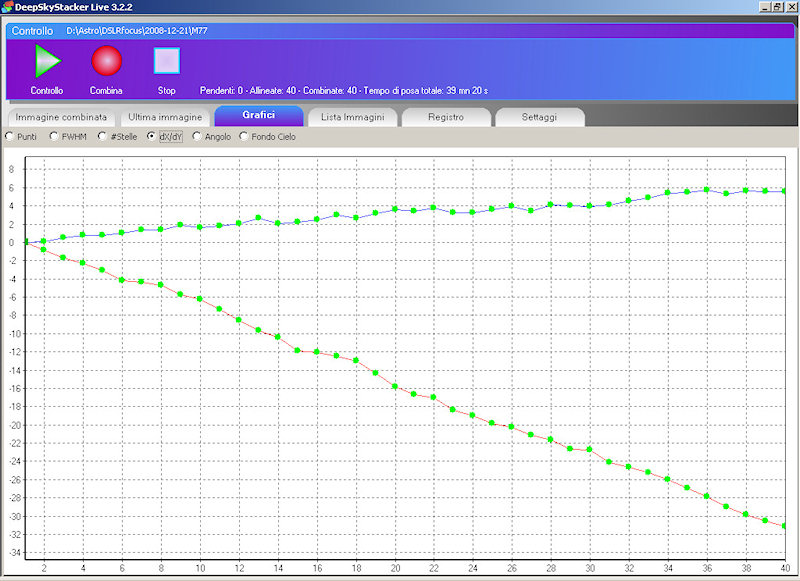This screenshot has width=800, height=581.
Task: Select the #Stelle radio button
Action: [102, 136]
